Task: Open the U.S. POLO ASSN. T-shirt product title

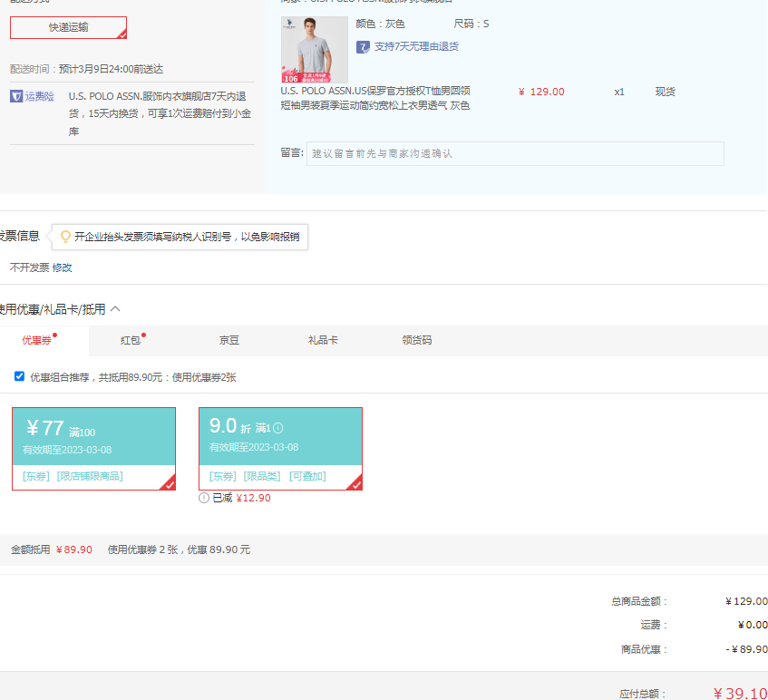Action: click(x=375, y=98)
